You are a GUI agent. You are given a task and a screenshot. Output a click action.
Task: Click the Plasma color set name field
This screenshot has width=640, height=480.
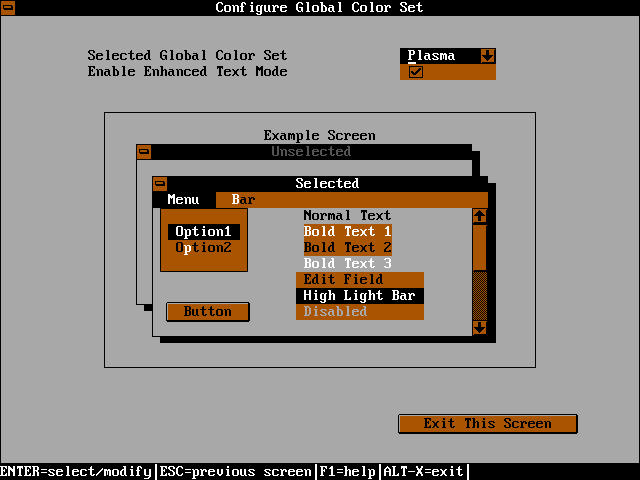pyautogui.click(x=438, y=56)
